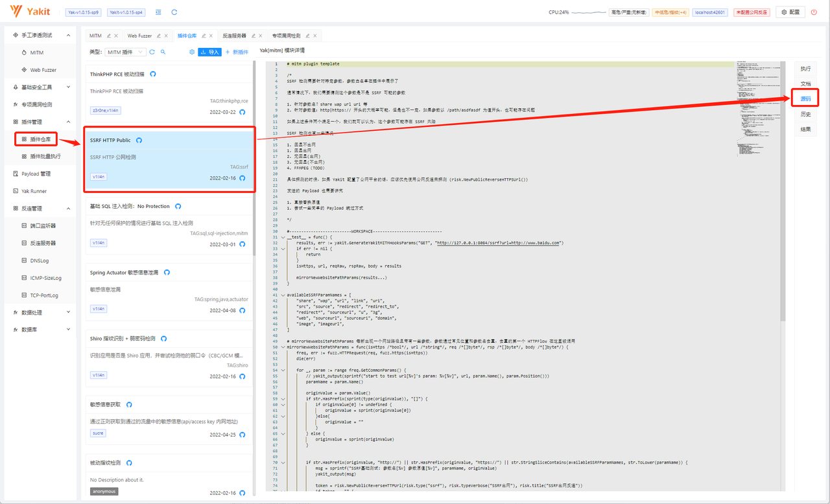This screenshot has height=504, width=830.
Task: Close the MITM tab
Action: (x=116, y=36)
